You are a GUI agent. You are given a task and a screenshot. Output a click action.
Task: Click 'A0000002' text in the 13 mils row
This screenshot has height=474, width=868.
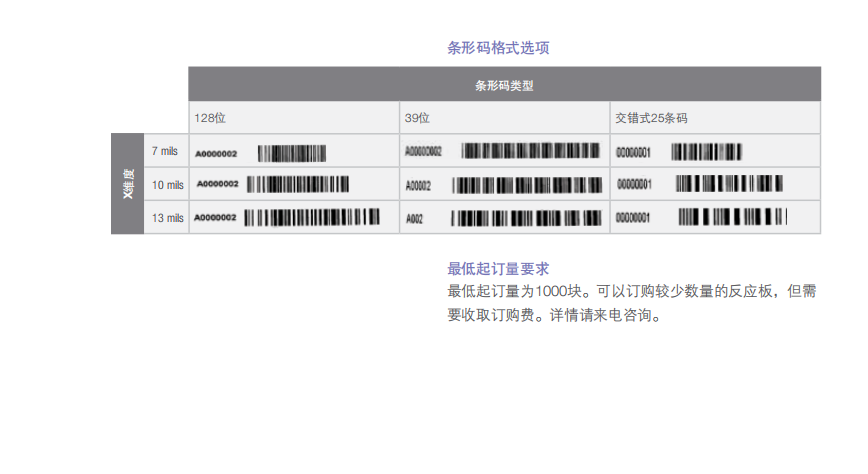215,218
